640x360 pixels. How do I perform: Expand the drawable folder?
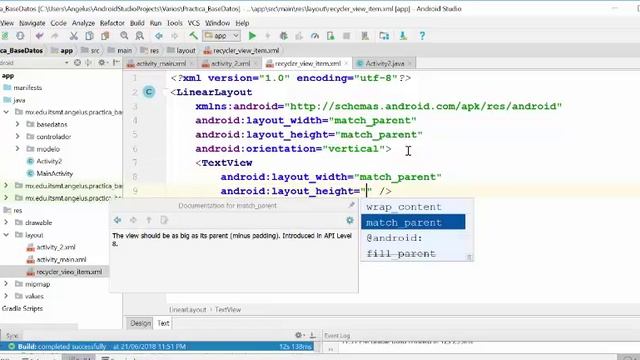(6, 222)
